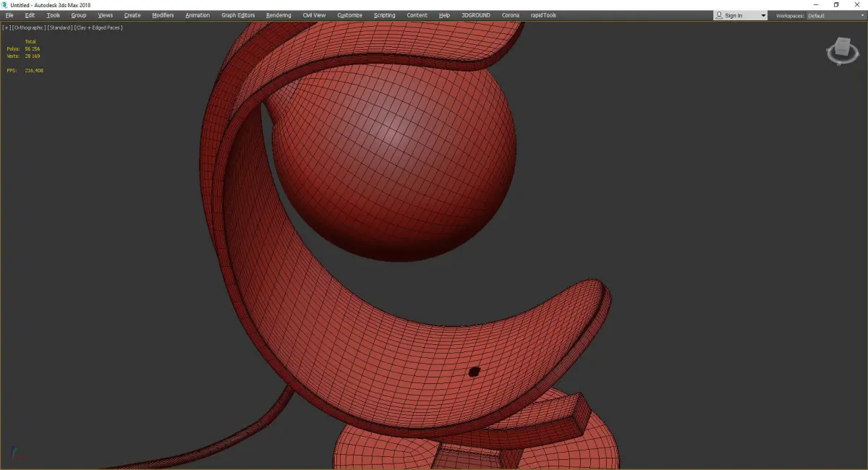Open the Workspaces Default dropdown

tap(836, 15)
